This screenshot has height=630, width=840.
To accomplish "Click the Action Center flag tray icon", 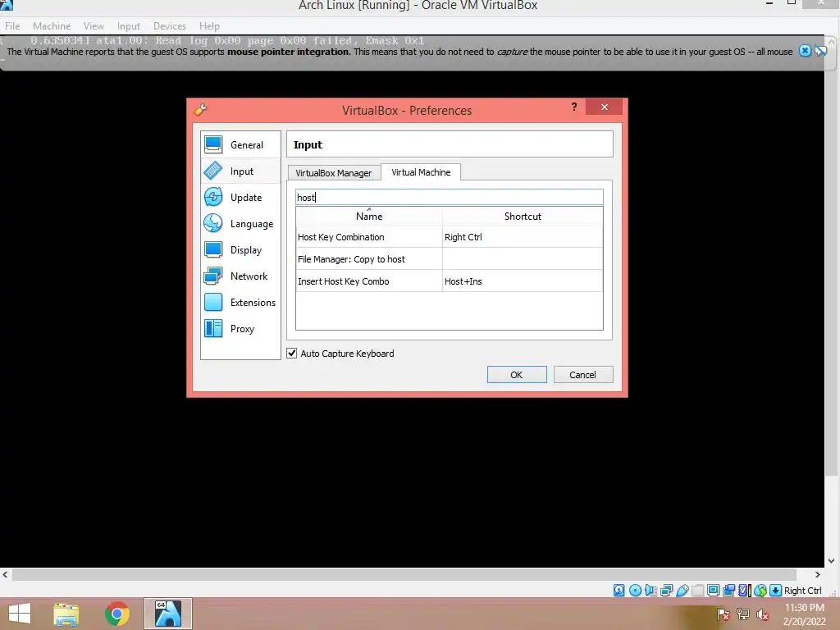I will click(723, 614).
